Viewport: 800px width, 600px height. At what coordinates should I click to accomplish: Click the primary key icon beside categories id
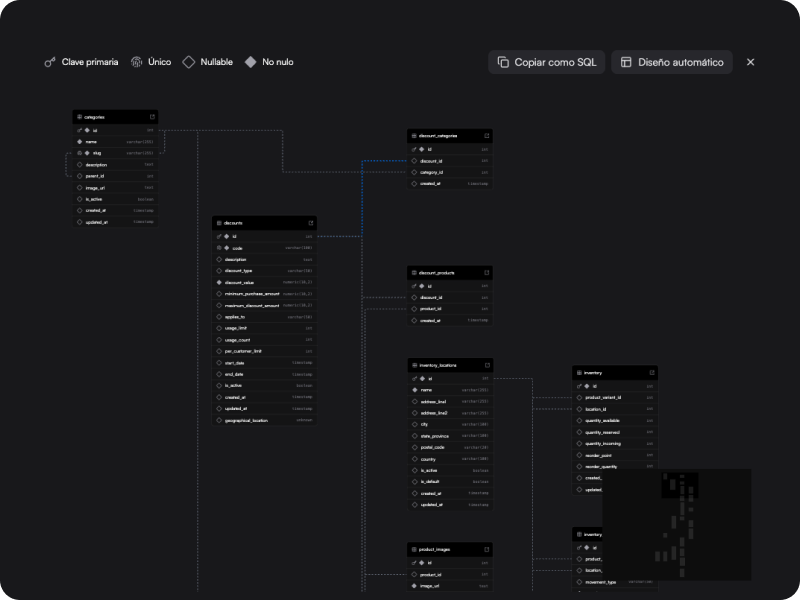80,128
